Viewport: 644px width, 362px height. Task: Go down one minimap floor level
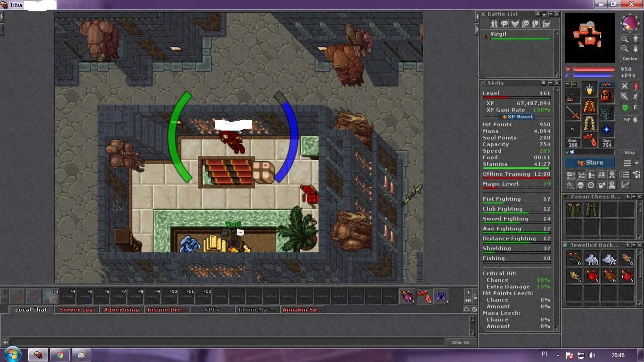(636, 49)
